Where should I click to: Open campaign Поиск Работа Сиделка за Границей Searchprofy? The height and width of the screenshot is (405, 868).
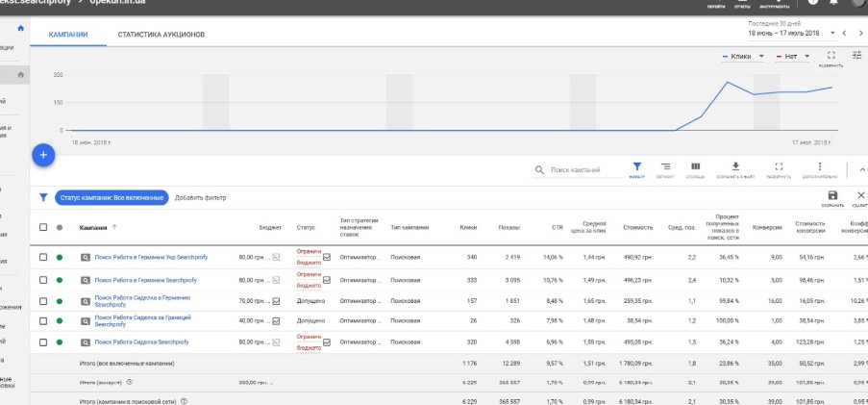pos(143,320)
